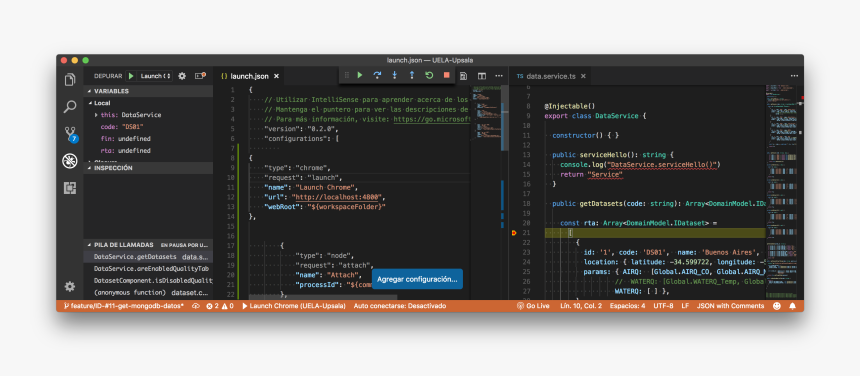
Task: Select DataService.areEnabledQualityTab stack frame
Action: 148,269
